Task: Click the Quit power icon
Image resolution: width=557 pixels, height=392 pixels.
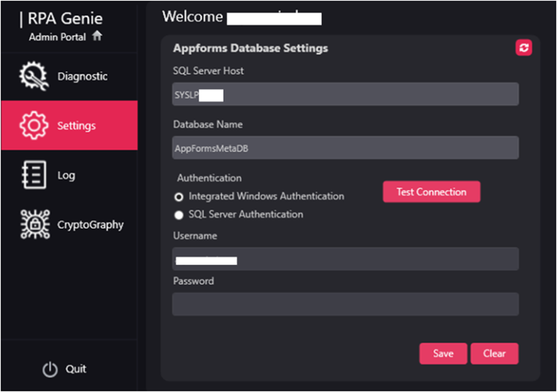Action: [50, 369]
